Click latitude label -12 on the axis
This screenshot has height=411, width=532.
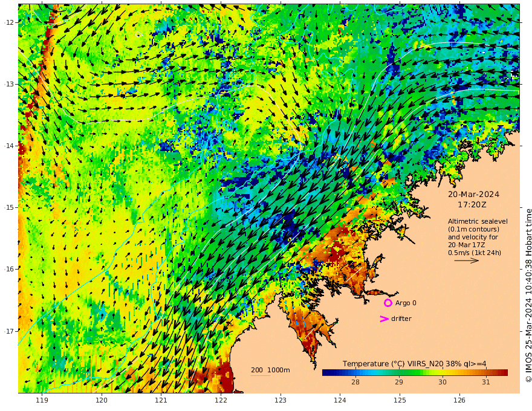point(9,22)
